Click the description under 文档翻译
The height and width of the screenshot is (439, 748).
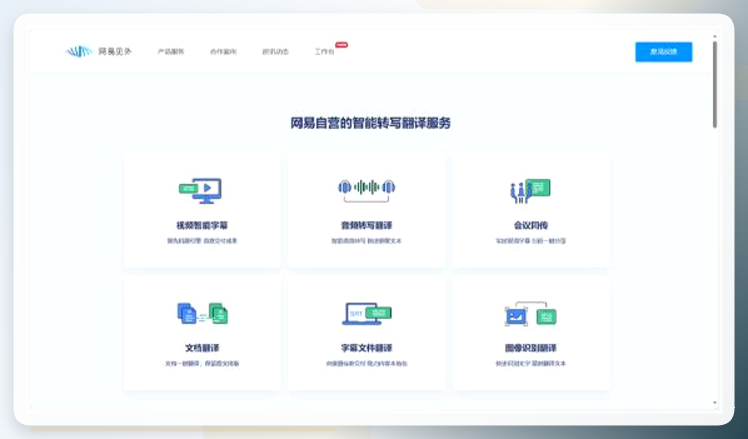202,364
